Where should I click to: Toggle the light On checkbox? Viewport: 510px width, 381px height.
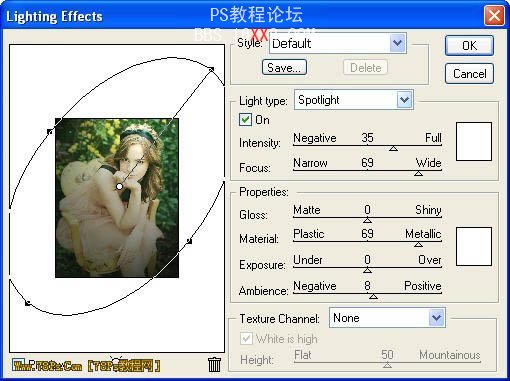(x=245, y=119)
